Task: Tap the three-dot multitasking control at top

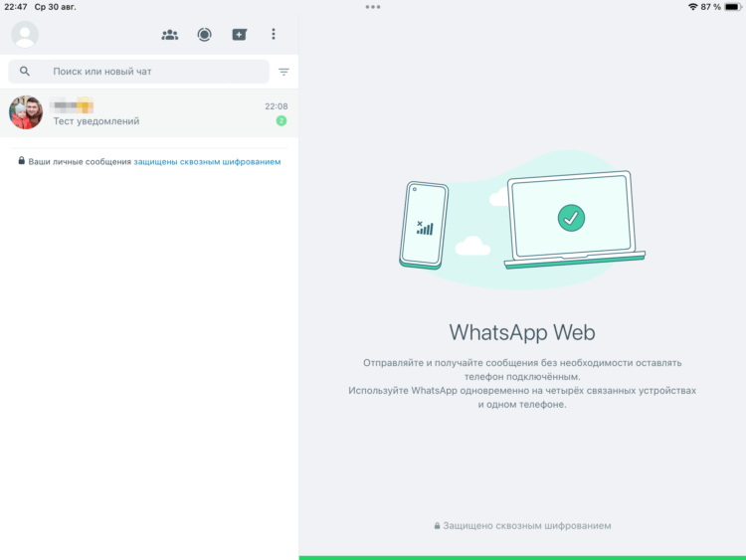Action: 373,7
